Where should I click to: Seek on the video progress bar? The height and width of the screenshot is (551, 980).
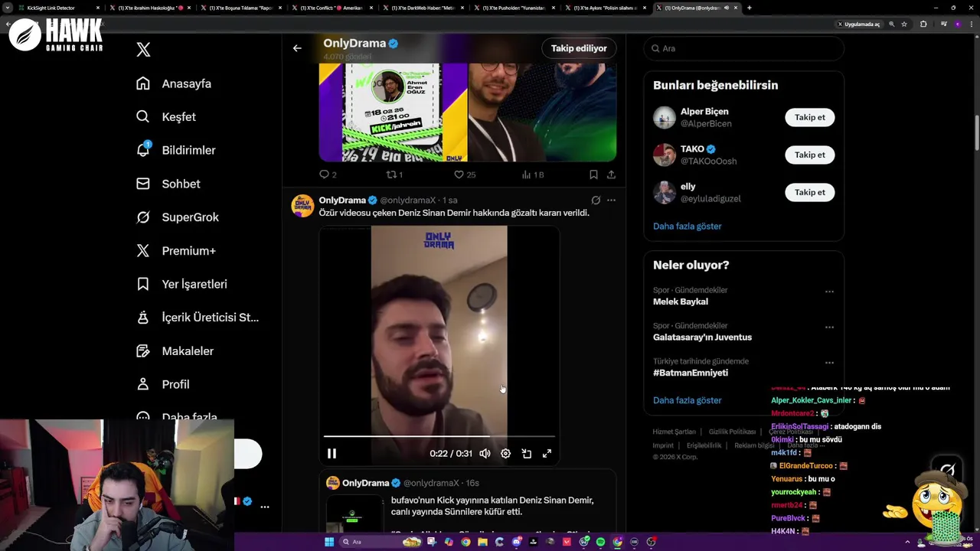(x=439, y=436)
